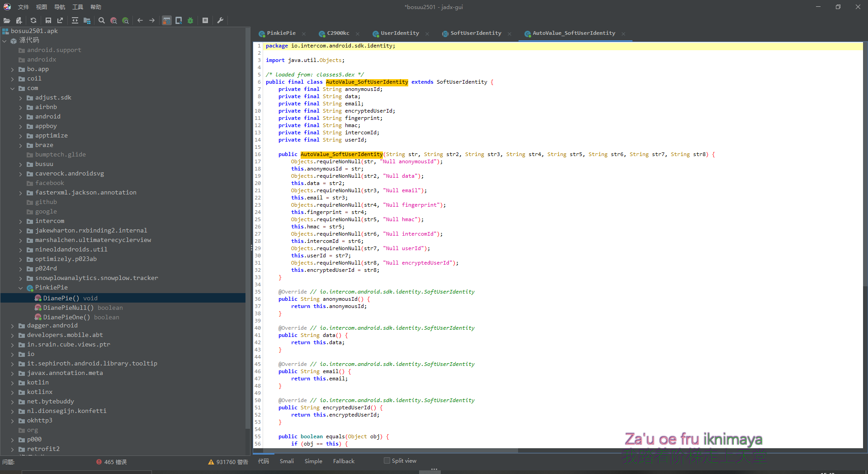This screenshot has height=474, width=868.
Task: Switch to Fallback view tab
Action: tap(344, 461)
